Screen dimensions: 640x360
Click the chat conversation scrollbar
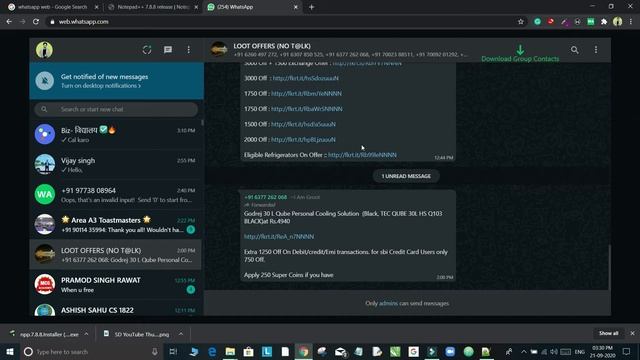[x=609, y=267]
